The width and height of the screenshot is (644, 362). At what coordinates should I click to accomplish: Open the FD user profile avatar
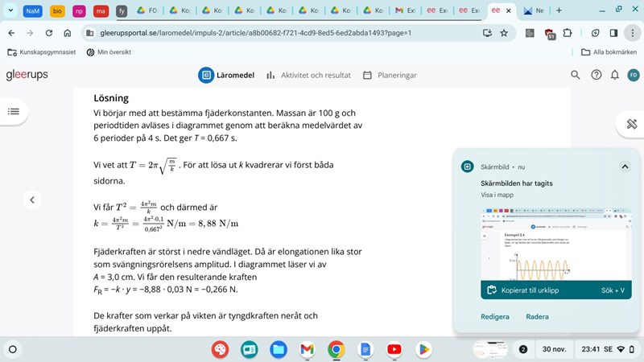pyautogui.click(x=634, y=75)
